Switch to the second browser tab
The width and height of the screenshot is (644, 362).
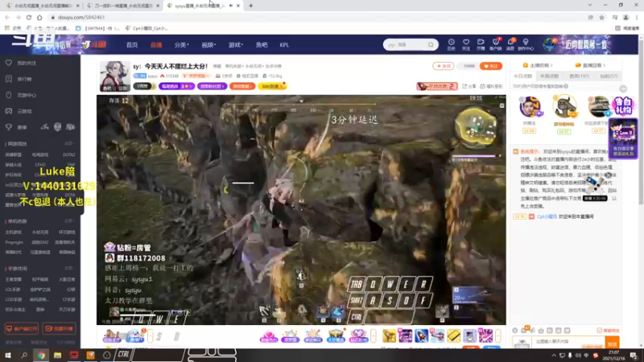[x=122, y=6]
